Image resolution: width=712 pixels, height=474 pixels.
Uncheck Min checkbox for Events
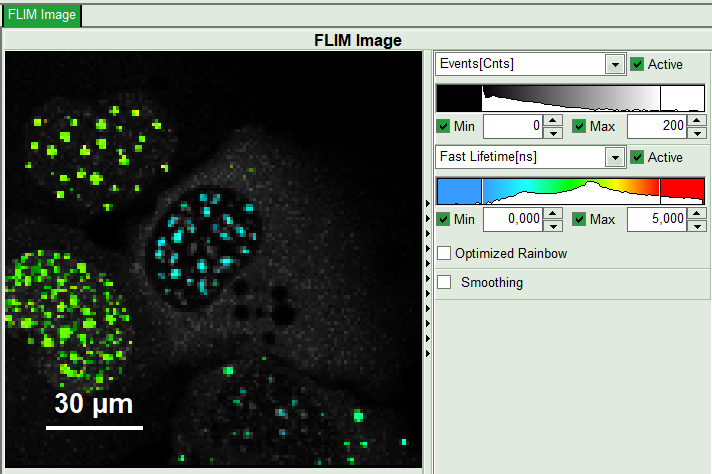(444, 126)
